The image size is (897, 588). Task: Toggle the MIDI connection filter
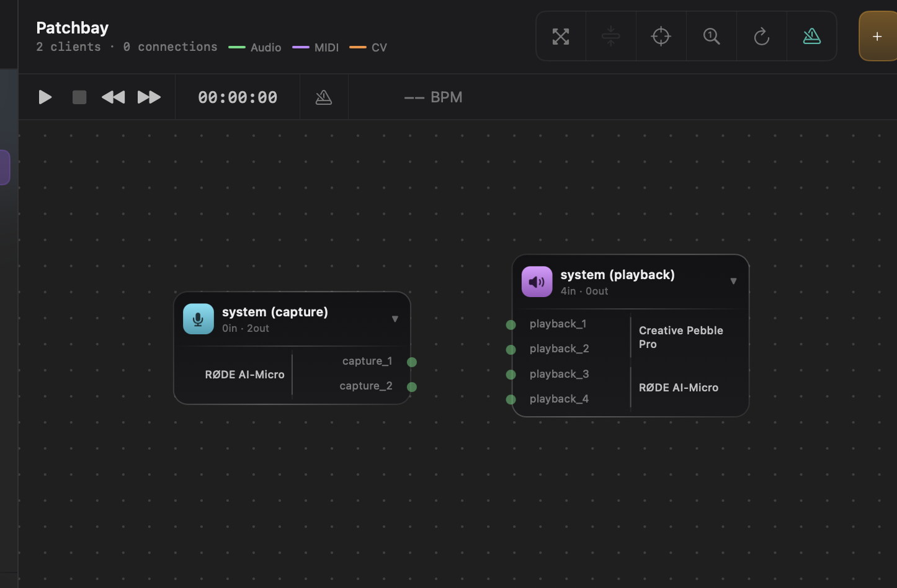[315, 47]
